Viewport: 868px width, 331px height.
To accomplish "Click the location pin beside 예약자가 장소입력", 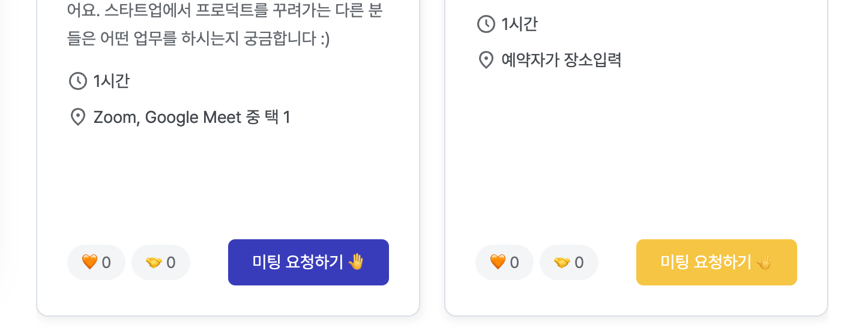I will [x=486, y=60].
